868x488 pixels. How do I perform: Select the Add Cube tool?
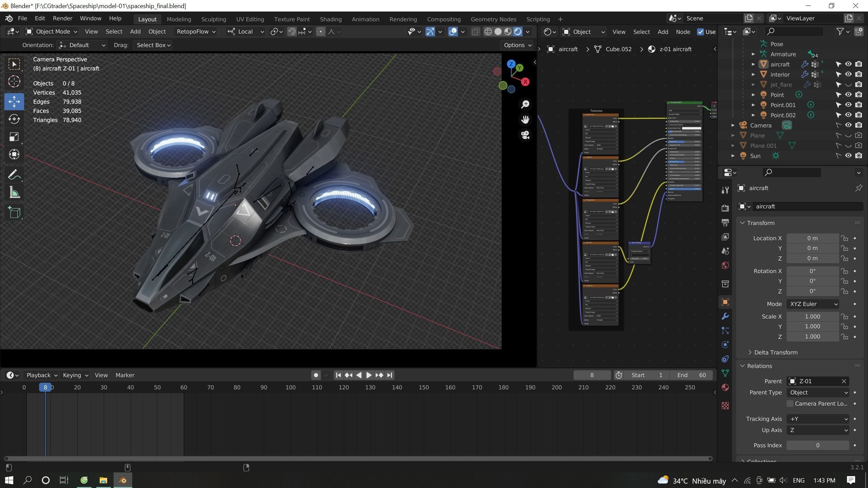click(x=14, y=213)
